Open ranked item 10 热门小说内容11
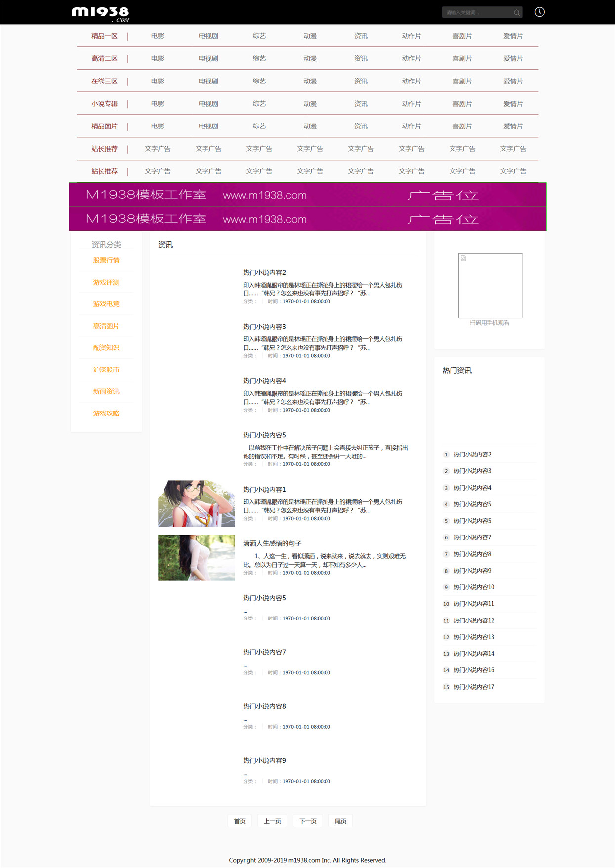 tap(474, 604)
